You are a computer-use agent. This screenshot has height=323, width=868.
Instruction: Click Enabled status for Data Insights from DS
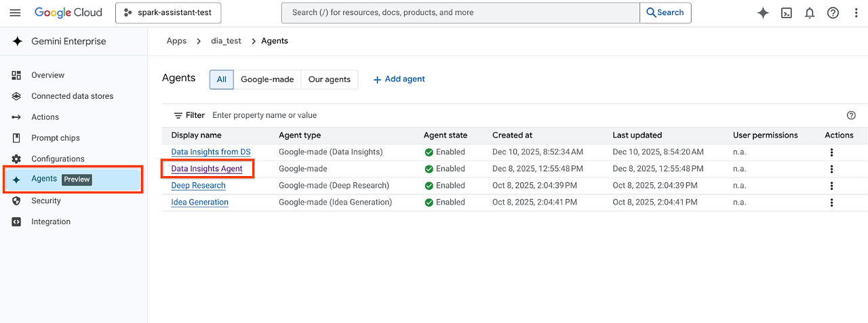(445, 152)
